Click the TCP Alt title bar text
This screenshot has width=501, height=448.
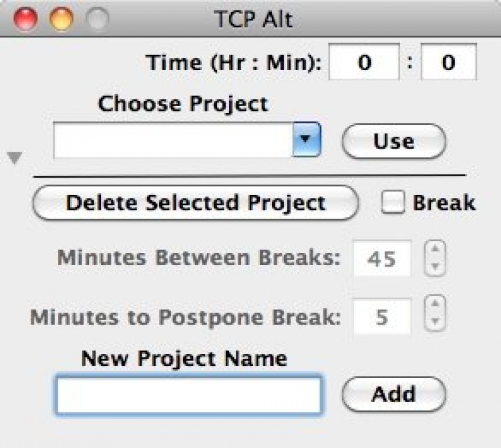253,19
